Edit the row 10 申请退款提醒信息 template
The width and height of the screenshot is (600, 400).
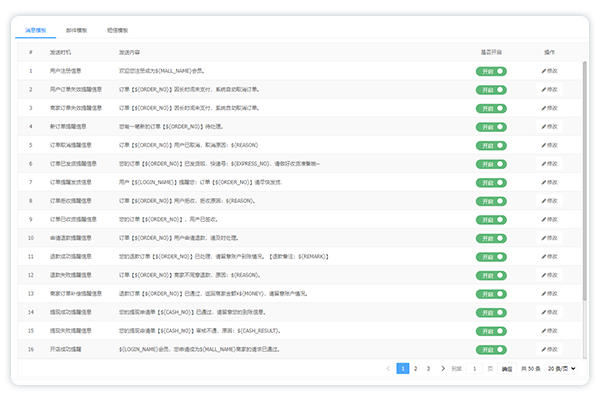tap(549, 238)
